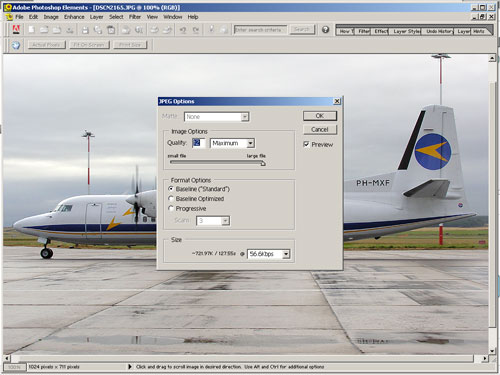This screenshot has height=375, width=500.
Task: Click the Open file toolbar icon
Action: [44, 30]
